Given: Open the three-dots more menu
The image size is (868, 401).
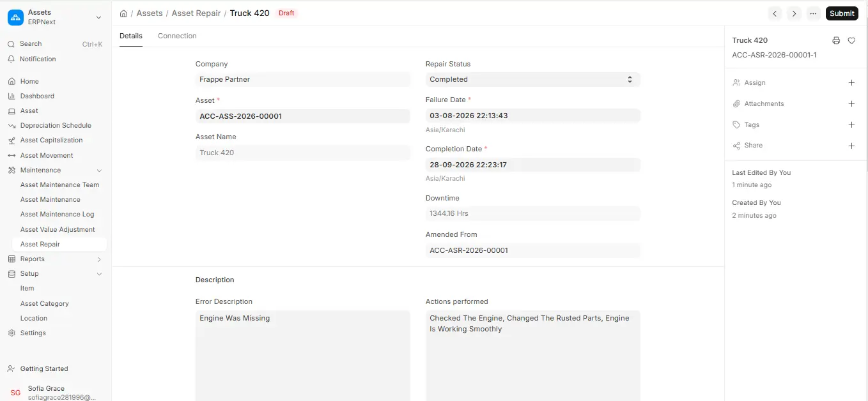Looking at the screenshot, I should click(813, 13).
